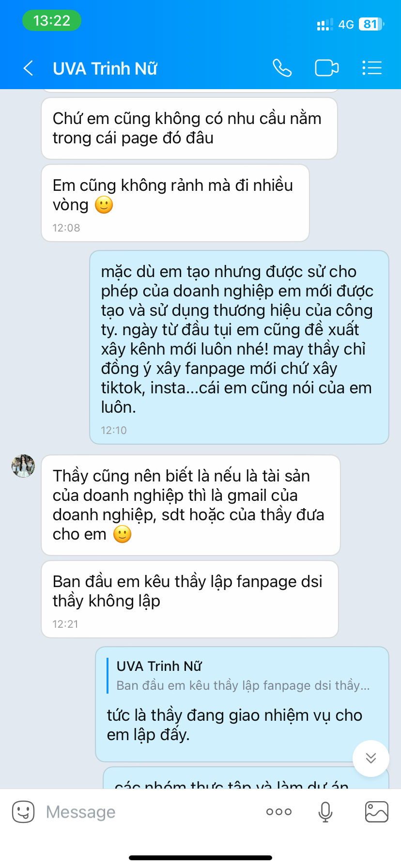Open the conversation options menu icon
Screen dimensions: 401x868
point(372,68)
